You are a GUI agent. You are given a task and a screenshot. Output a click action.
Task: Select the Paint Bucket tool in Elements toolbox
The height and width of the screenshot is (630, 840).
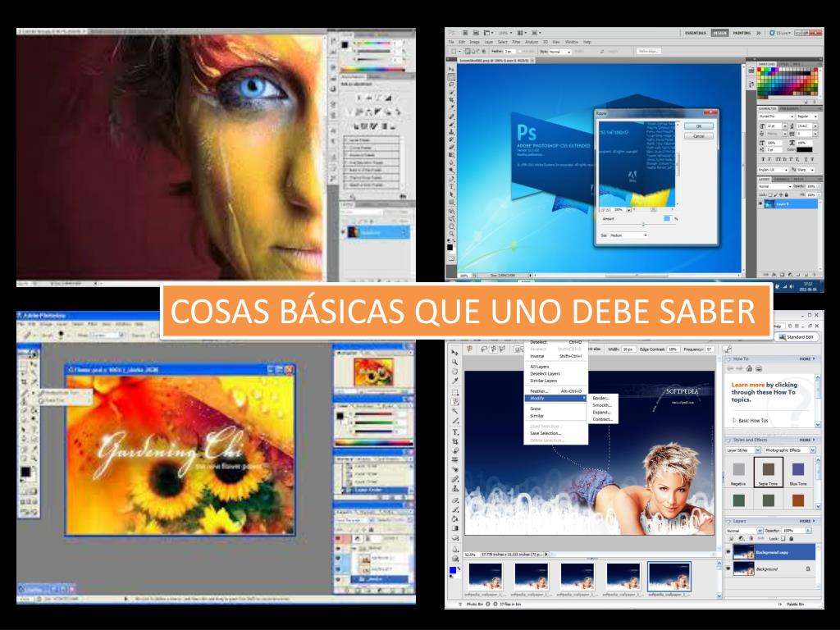(454, 519)
